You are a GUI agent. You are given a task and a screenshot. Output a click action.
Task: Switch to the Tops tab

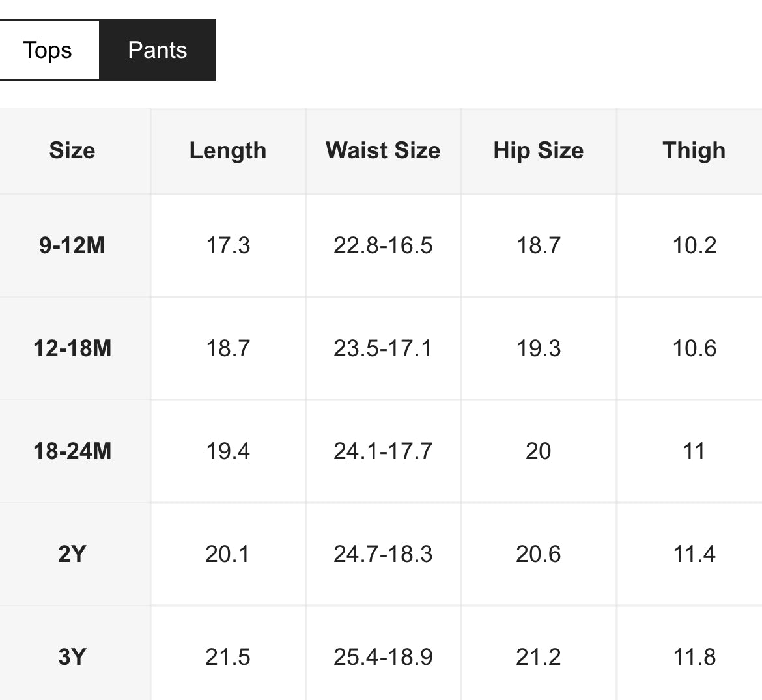(48, 50)
